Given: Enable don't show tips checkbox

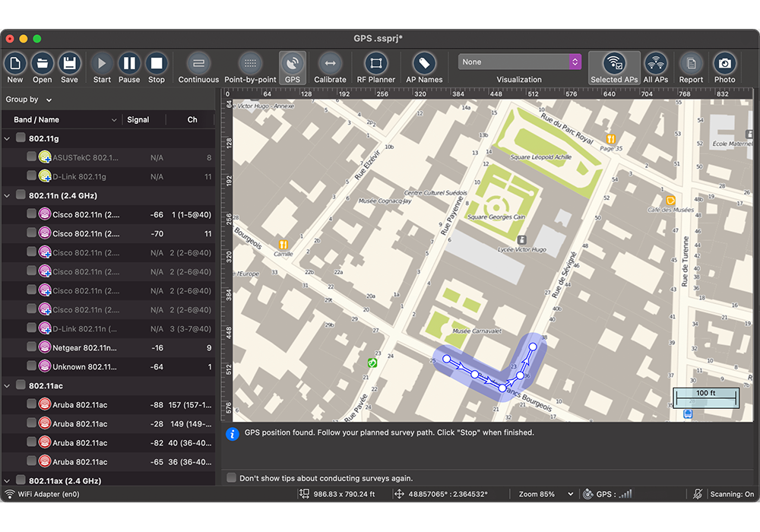Looking at the screenshot, I should [232, 478].
